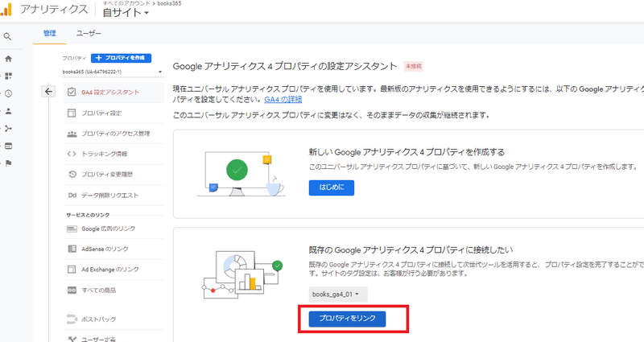Viewport: 644px width, 342px height.
Task: Open the Home icon in left rail
Action: pos(8,59)
